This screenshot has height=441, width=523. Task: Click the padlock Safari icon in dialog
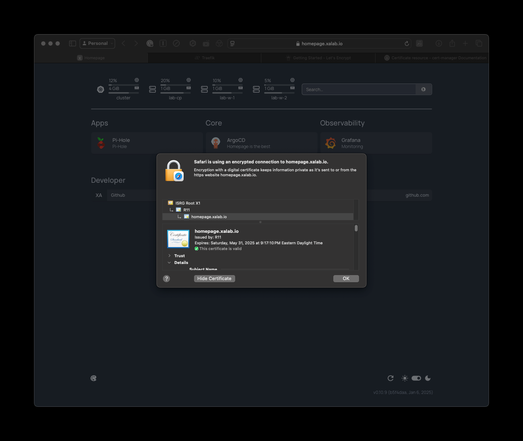(x=174, y=170)
